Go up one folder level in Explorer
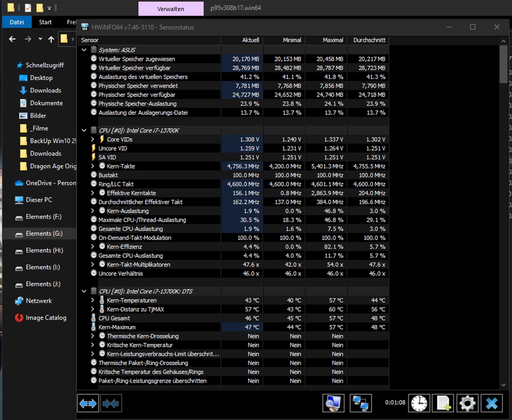Image resolution: width=512 pixels, height=420 pixels. (51, 39)
